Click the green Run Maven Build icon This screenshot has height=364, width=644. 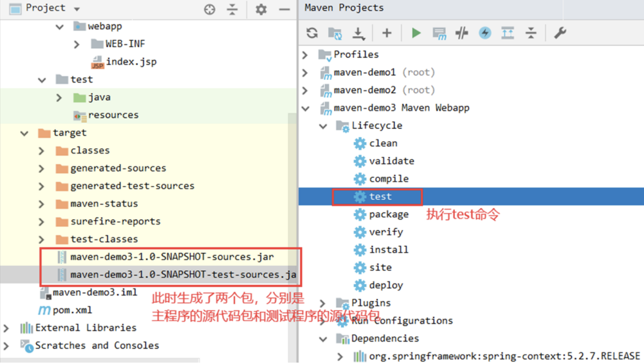[416, 33]
